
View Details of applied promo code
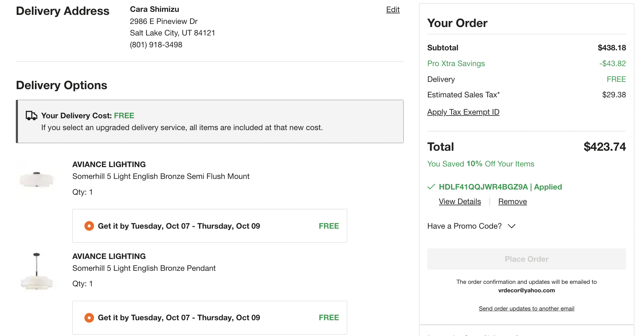click(x=460, y=202)
